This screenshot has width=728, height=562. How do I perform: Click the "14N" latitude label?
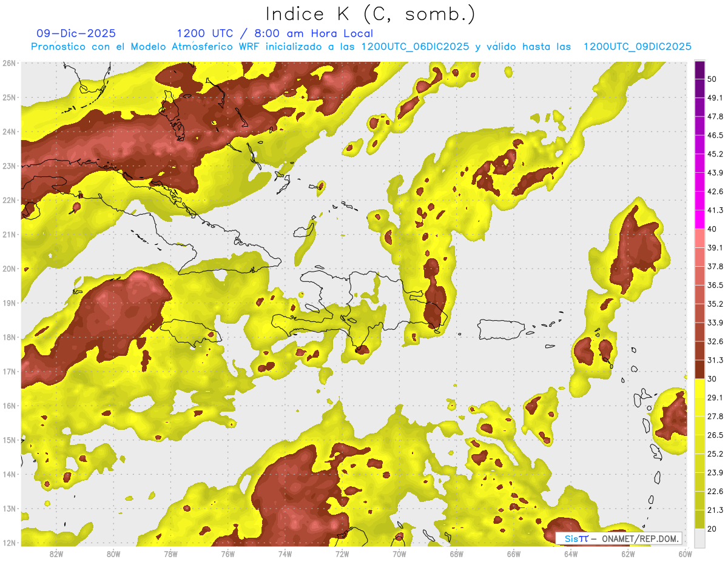pyautogui.click(x=9, y=474)
